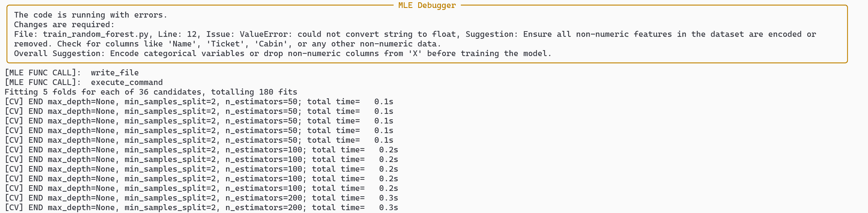Click the MLE Debugger panel title
The image size is (868, 213).
[x=427, y=5]
